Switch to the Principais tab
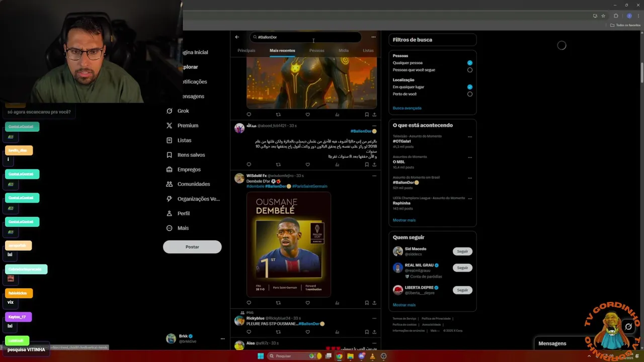The width and height of the screenshot is (644, 362). coord(247,50)
